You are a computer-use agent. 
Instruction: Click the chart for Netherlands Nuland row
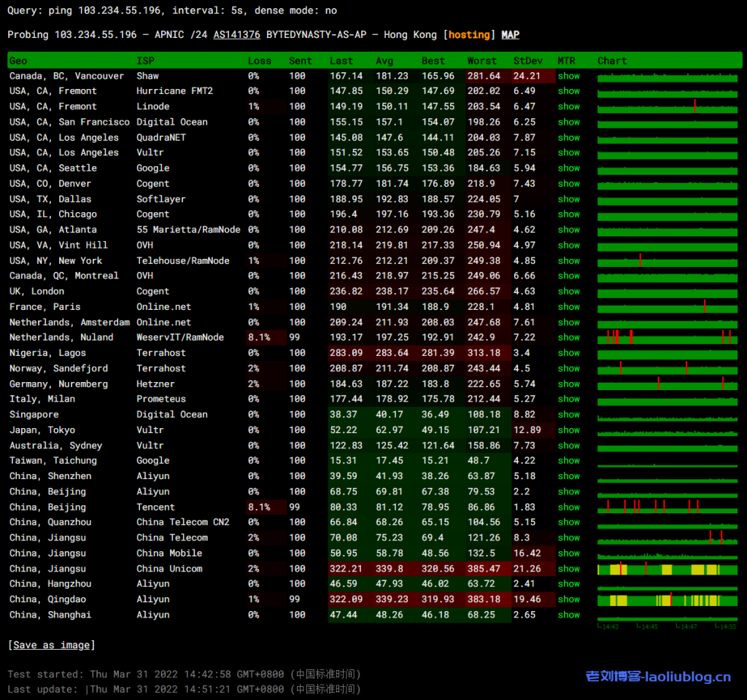667,337
